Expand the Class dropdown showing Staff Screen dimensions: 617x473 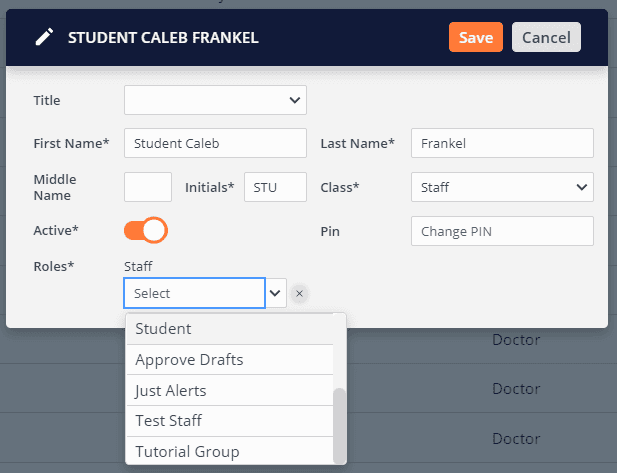point(502,187)
